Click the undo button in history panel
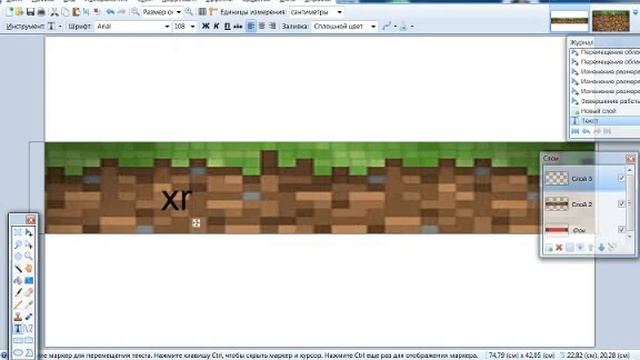Screen dimensions: 640x360 tap(586, 131)
